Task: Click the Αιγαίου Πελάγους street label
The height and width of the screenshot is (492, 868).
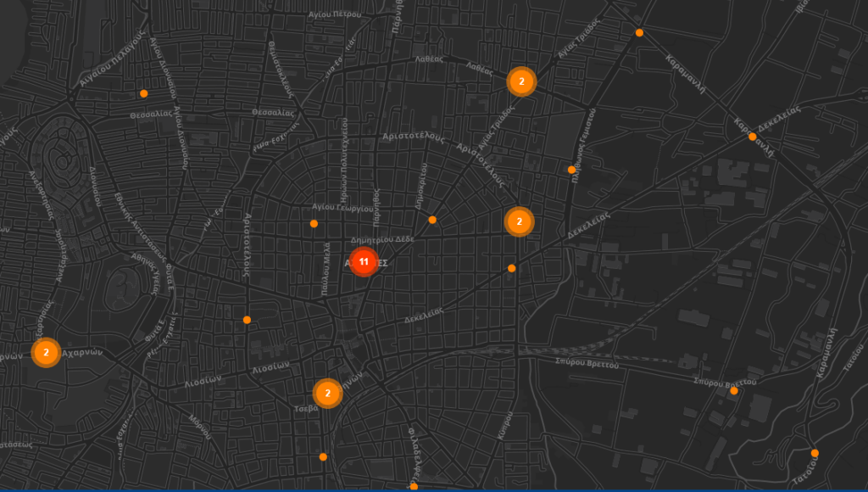Action: click(112, 59)
